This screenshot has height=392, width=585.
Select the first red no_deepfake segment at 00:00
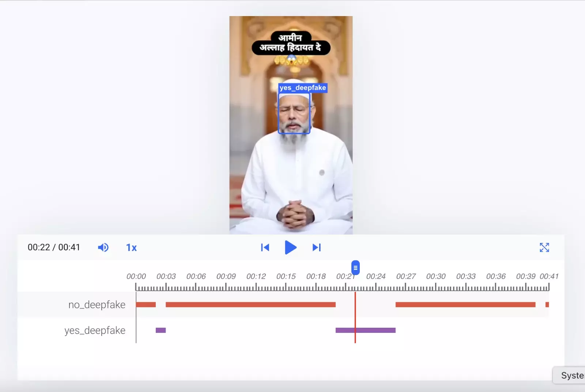tap(146, 305)
